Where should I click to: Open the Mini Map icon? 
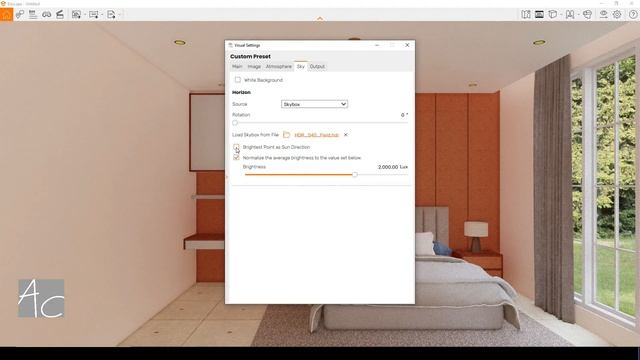pos(526,15)
